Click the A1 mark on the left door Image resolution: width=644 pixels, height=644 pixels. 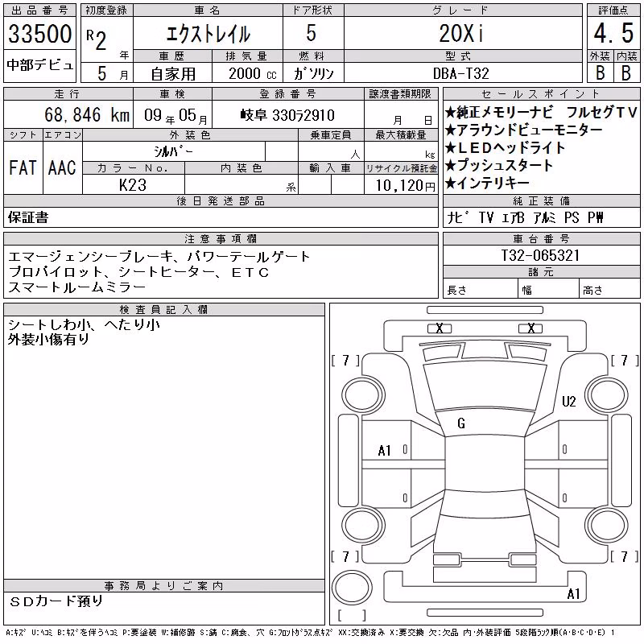coord(385,451)
